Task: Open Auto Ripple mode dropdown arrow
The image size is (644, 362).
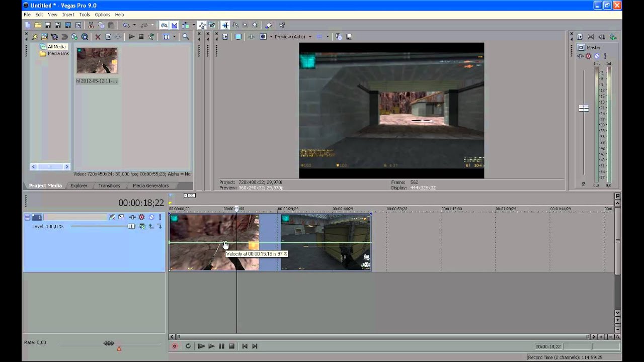Action: pyautogui.click(x=193, y=25)
